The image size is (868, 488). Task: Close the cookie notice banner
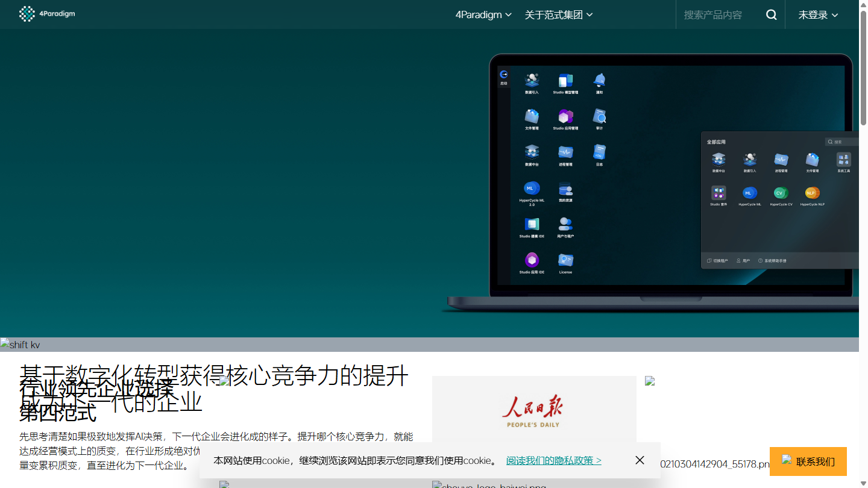click(640, 460)
